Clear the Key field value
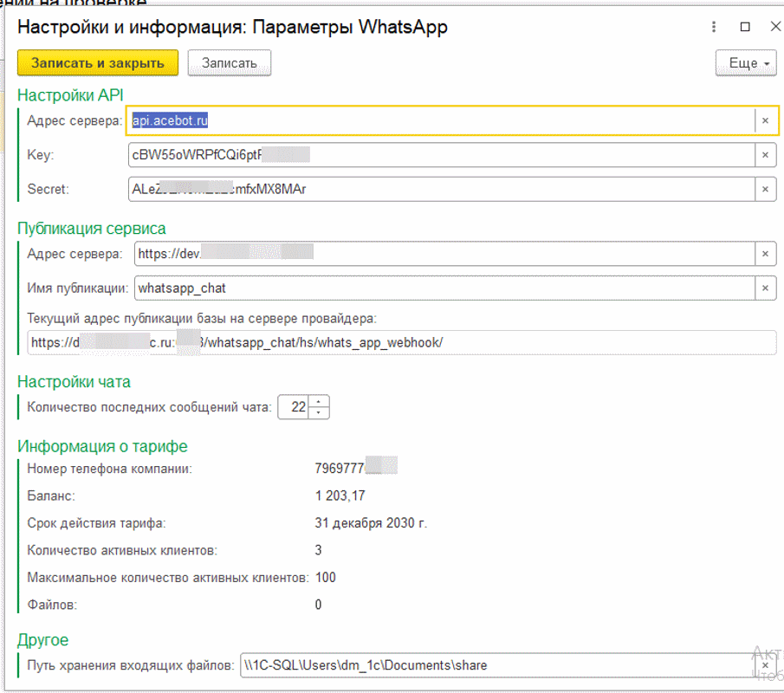This screenshot has width=784, height=693. pyautogui.click(x=765, y=155)
